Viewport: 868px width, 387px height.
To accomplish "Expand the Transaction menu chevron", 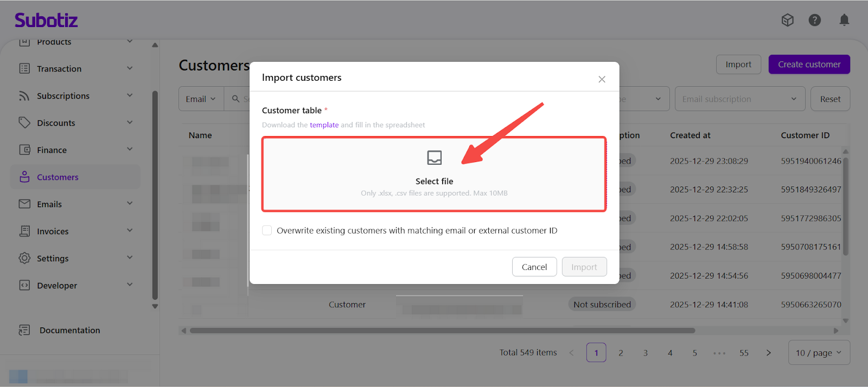I will (x=130, y=68).
